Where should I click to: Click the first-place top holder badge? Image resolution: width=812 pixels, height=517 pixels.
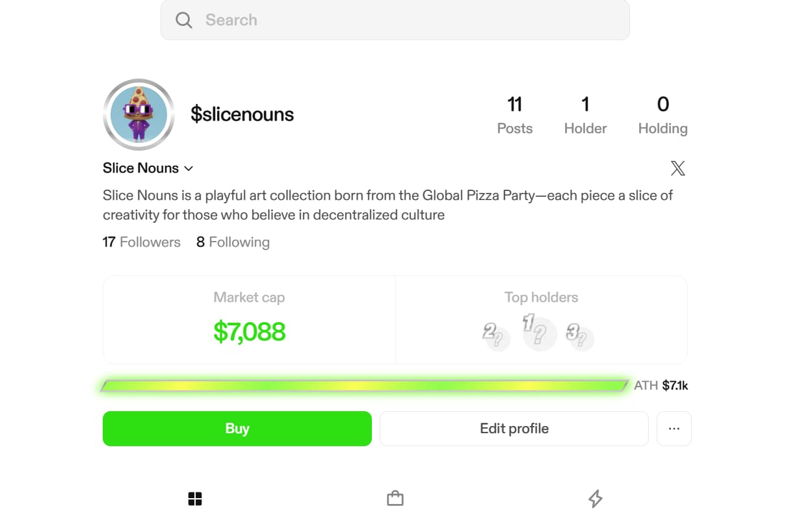[x=539, y=333]
